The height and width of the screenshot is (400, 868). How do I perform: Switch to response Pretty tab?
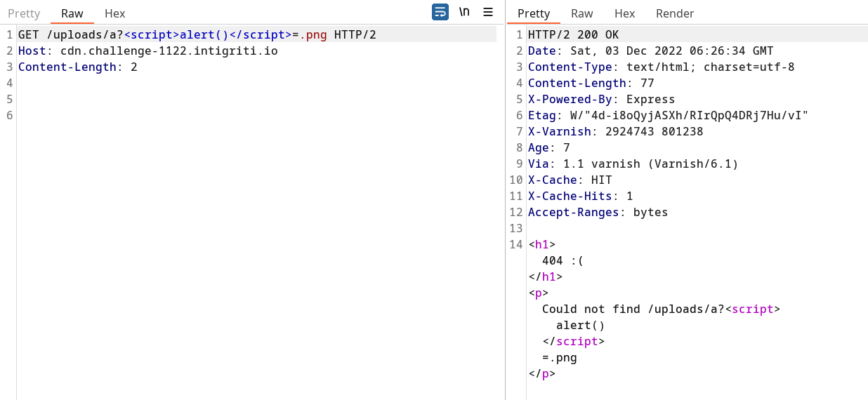click(x=534, y=13)
